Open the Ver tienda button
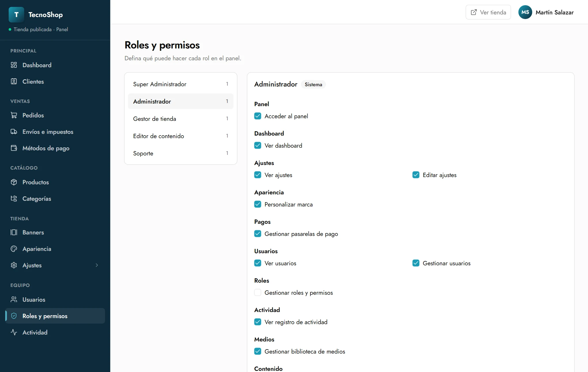588x372 pixels. (488, 12)
